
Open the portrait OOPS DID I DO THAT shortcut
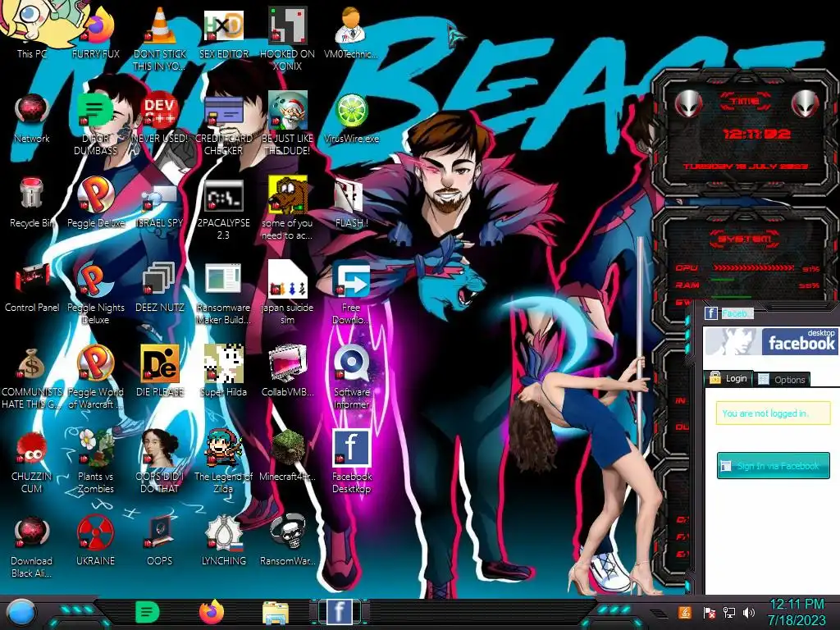click(160, 461)
